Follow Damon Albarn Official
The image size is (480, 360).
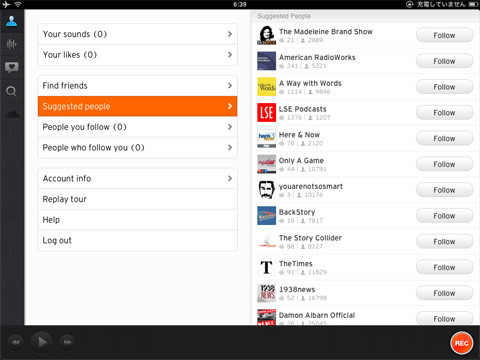coord(444,318)
